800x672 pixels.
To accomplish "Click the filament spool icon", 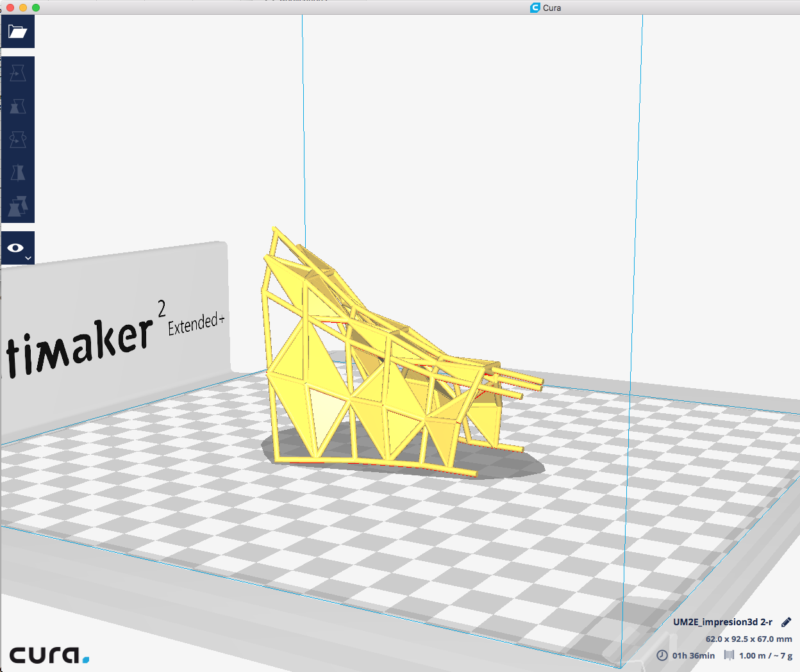I will pos(729,655).
